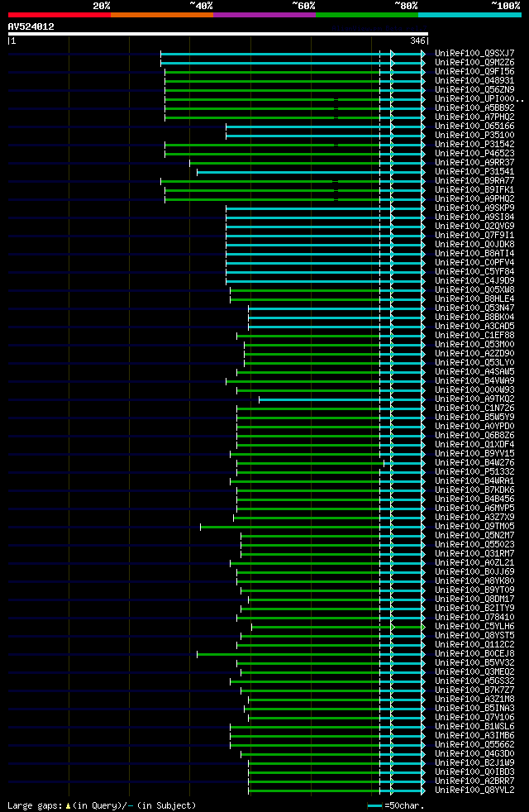The height and width of the screenshot is (812, 529).
Task: Select UniRef100_C5YLH6 hit
Action: 474,627
